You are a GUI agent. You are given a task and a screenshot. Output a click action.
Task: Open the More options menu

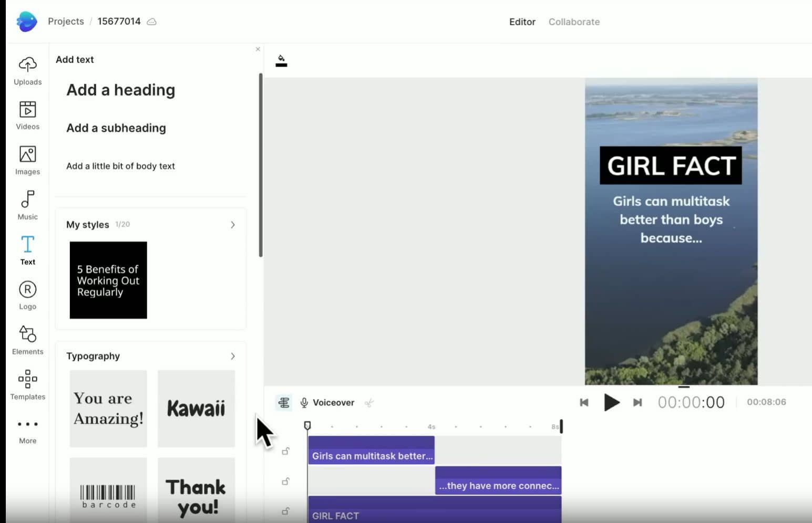click(x=27, y=430)
